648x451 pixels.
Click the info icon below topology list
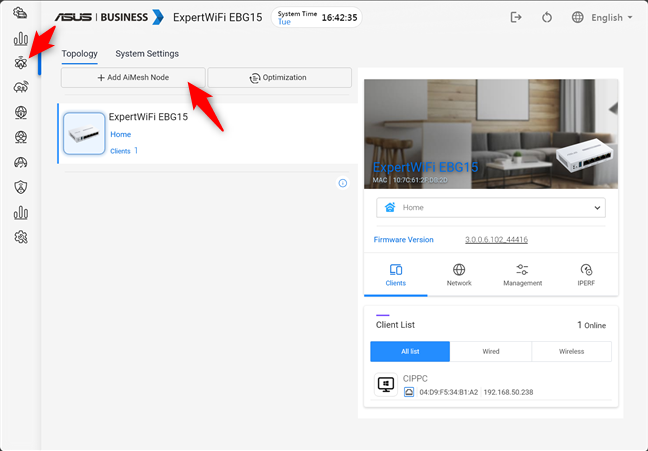click(x=343, y=183)
